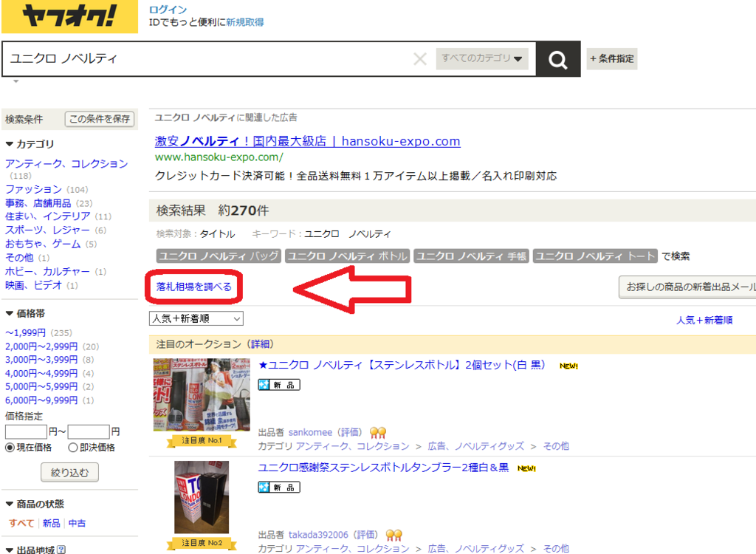Filter by 住まい、インテリア category
This screenshot has height=554, width=756.
click(x=48, y=216)
